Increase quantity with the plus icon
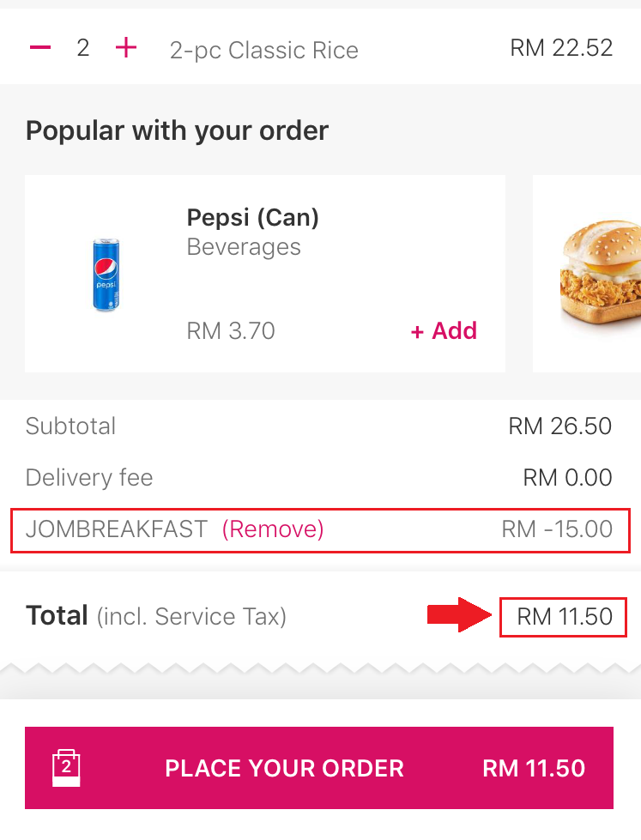The height and width of the screenshot is (840, 641). 126,48
